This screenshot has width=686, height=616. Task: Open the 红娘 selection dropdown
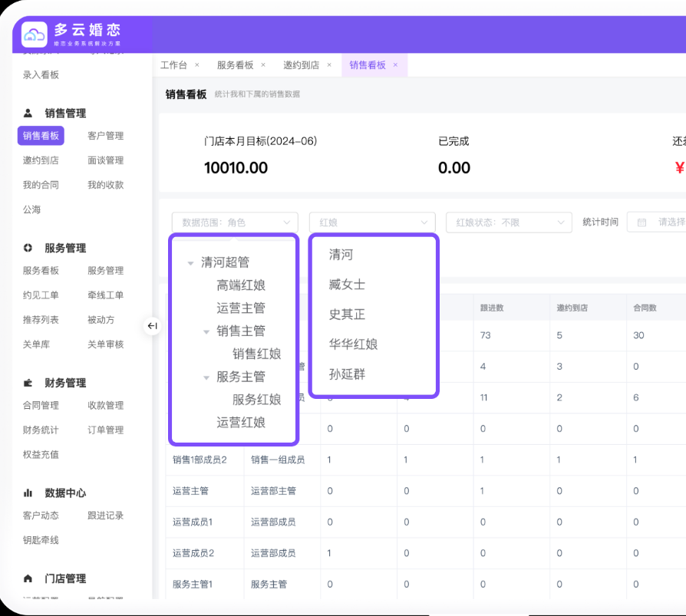pyautogui.click(x=372, y=222)
